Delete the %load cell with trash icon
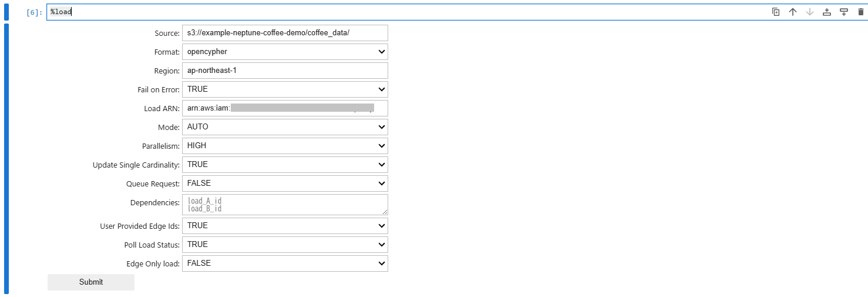868x297 pixels. (861, 12)
